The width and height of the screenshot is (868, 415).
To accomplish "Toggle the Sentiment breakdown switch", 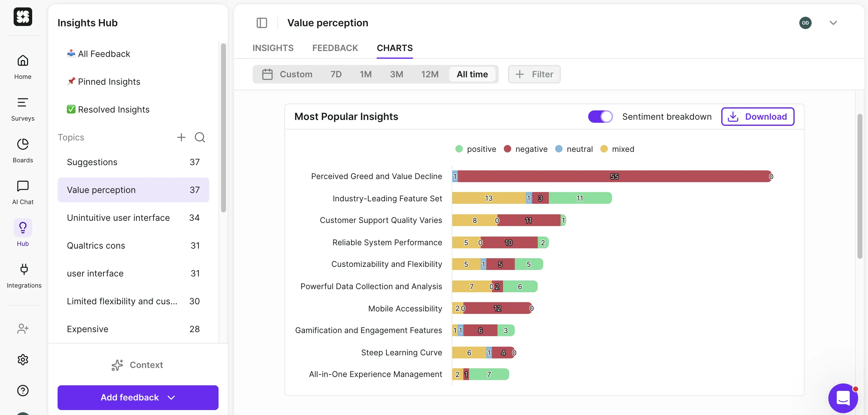I will click(600, 117).
